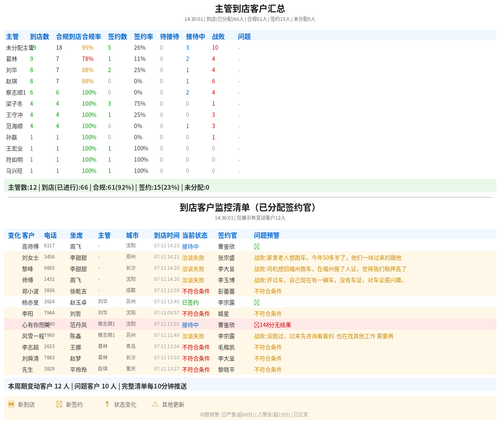500x437 pixels.
Task: Click the 其他更新 triangle icon
Action: [155, 404]
